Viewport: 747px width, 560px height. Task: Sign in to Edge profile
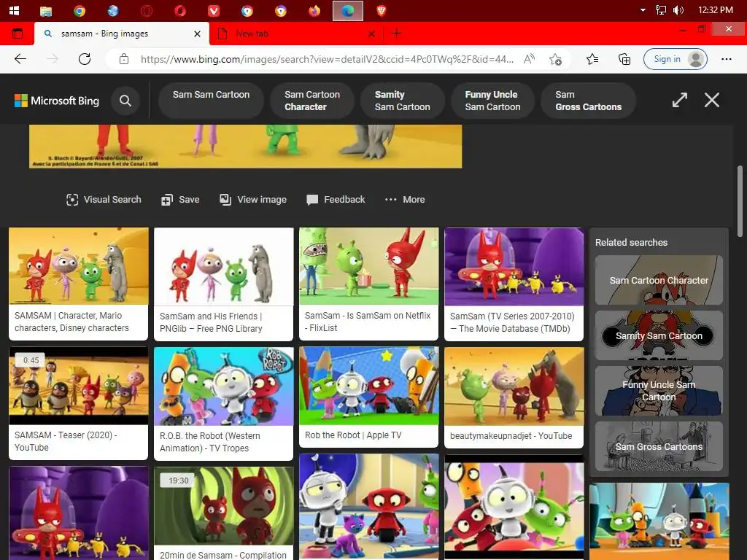click(675, 59)
